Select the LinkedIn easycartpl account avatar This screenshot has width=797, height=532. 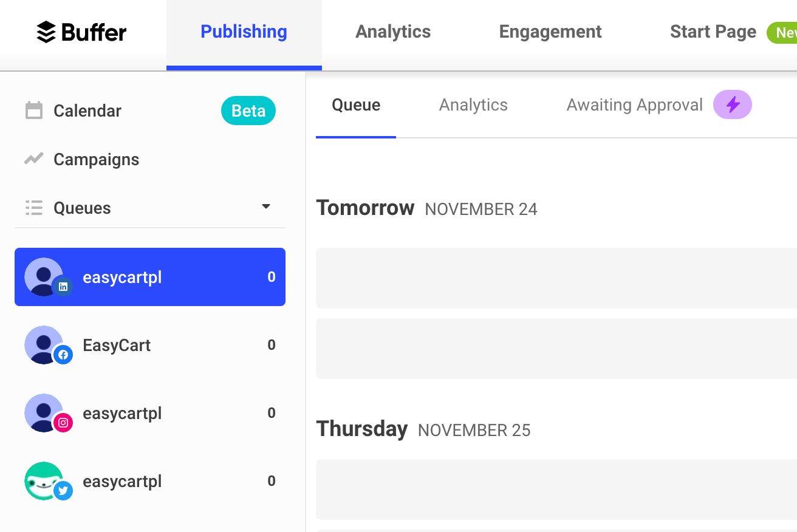coord(44,277)
